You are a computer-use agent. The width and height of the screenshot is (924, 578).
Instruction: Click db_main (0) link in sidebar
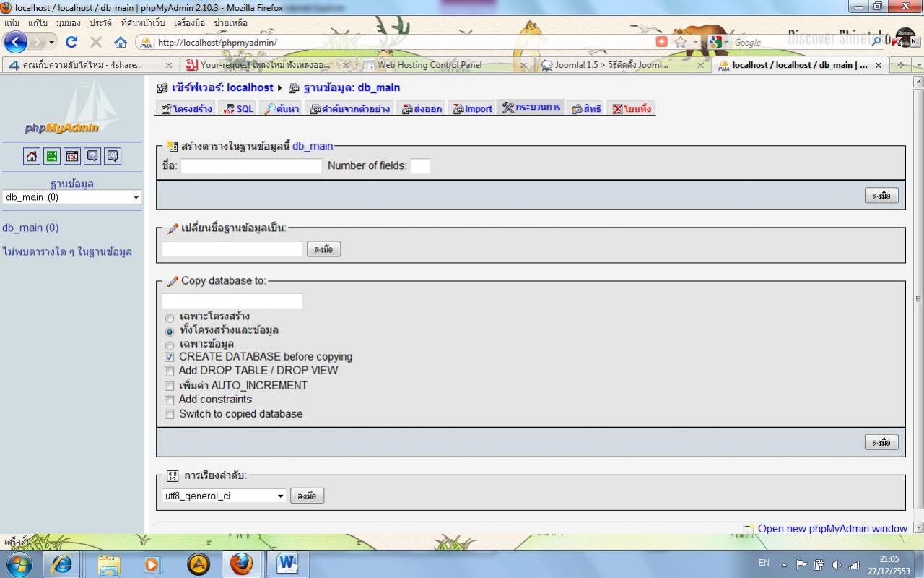click(x=30, y=228)
